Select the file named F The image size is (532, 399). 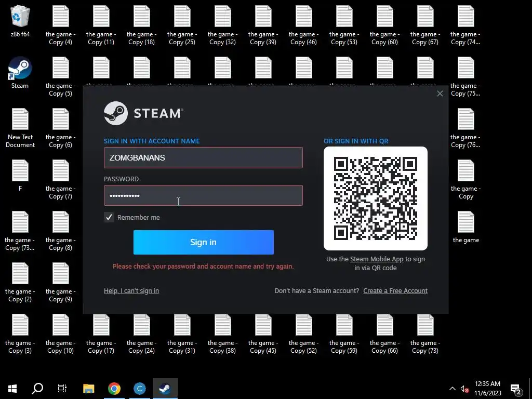point(20,176)
